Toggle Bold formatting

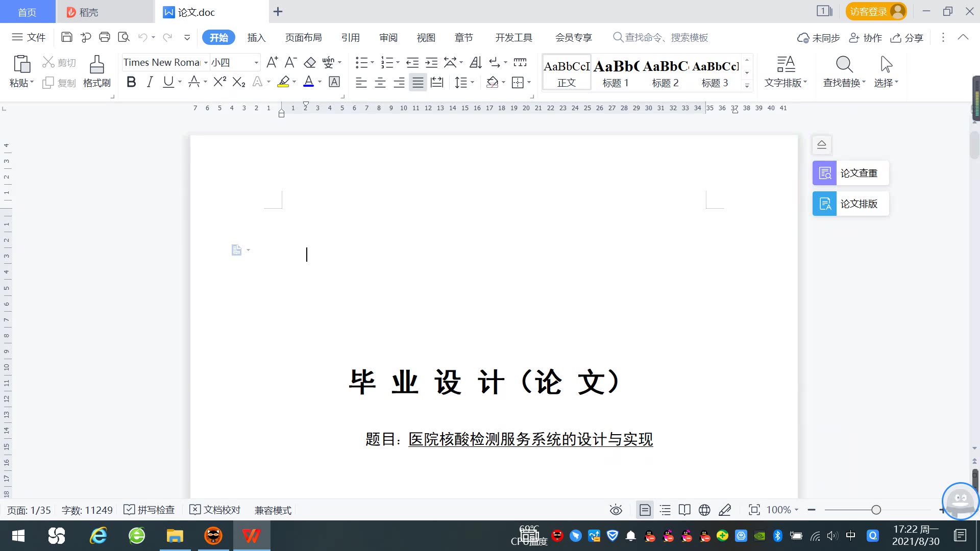coord(131,82)
